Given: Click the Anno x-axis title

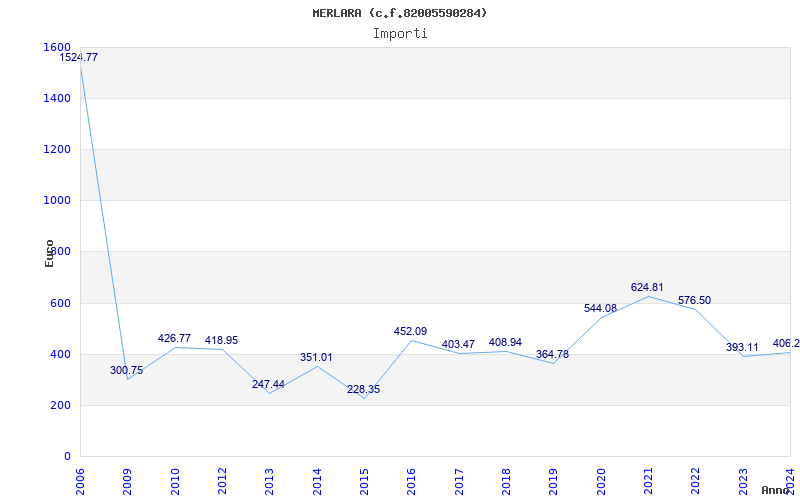Looking at the screenshot, I should coord(775,490).
